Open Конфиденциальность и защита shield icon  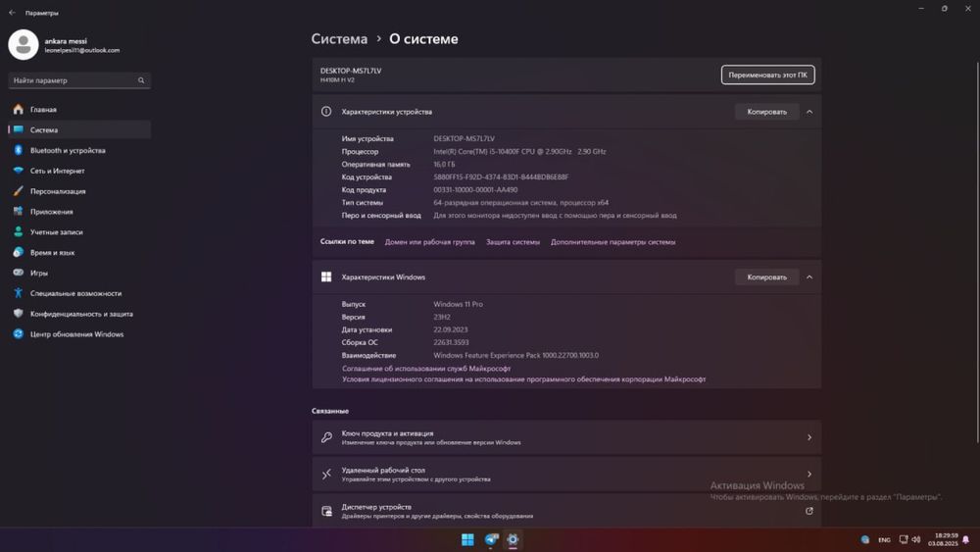(x=18, y=313)
